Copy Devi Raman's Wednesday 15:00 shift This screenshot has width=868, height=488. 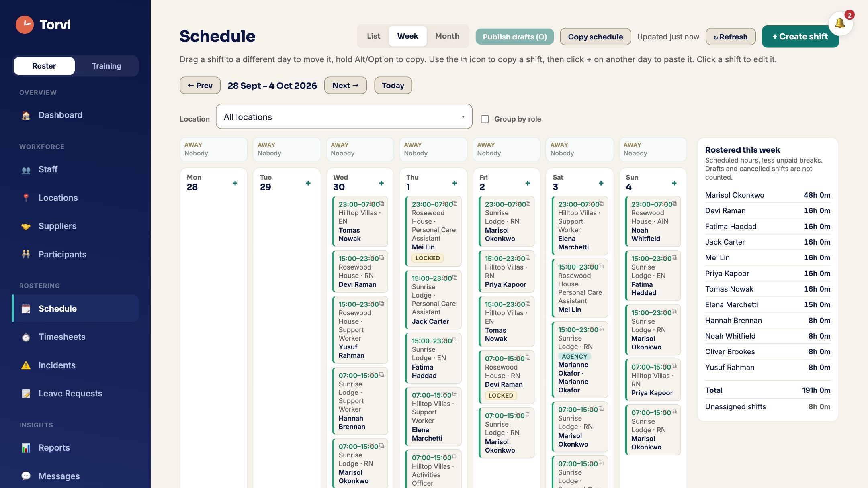click(x=382, y=258)
